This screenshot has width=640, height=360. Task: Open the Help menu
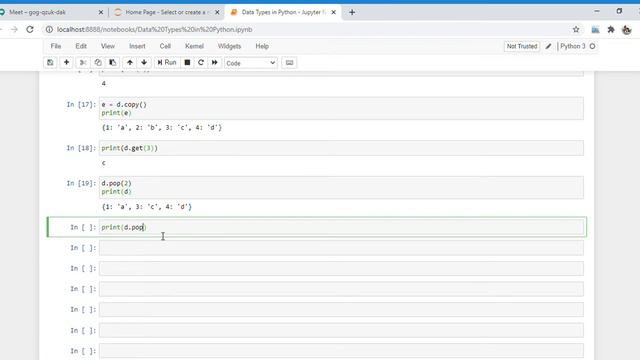(x=262, y=46)
